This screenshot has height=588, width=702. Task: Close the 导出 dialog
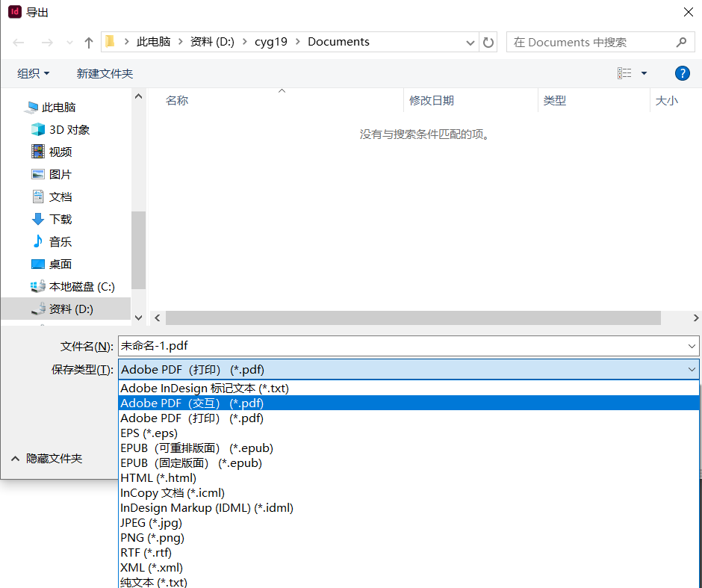[x=688, y=12]
